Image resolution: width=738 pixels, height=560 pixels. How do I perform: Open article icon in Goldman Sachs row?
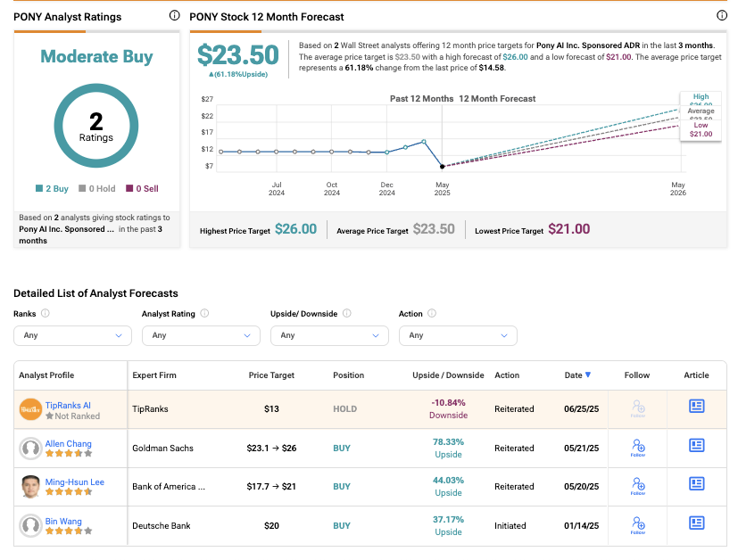[x=697, y=445]
